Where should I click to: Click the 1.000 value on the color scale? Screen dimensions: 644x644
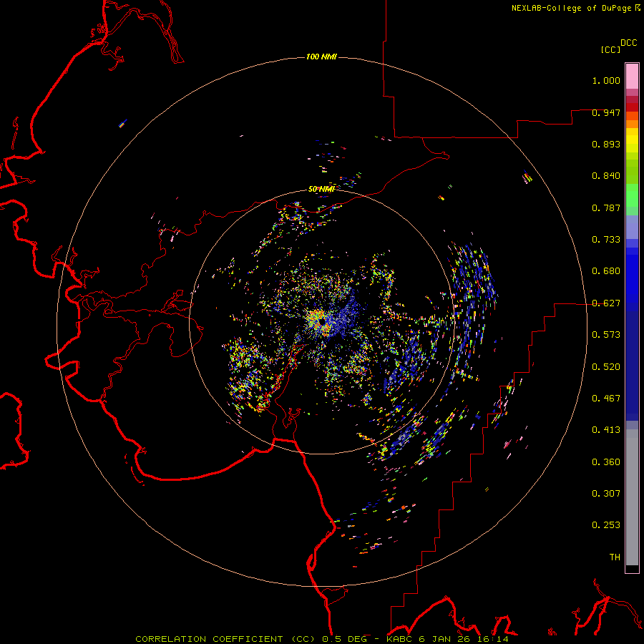606,80
